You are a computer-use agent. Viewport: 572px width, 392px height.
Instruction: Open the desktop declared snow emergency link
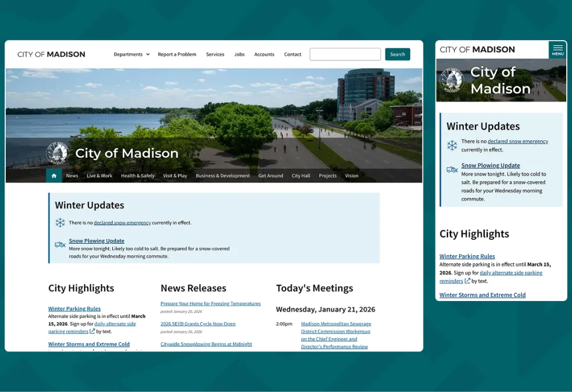[122, 223]
